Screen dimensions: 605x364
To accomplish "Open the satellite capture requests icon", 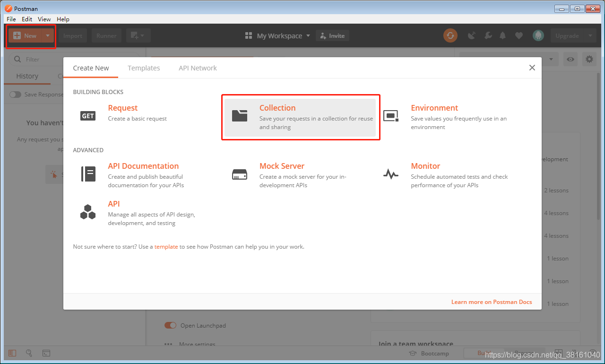I will (x=472, y=35).
